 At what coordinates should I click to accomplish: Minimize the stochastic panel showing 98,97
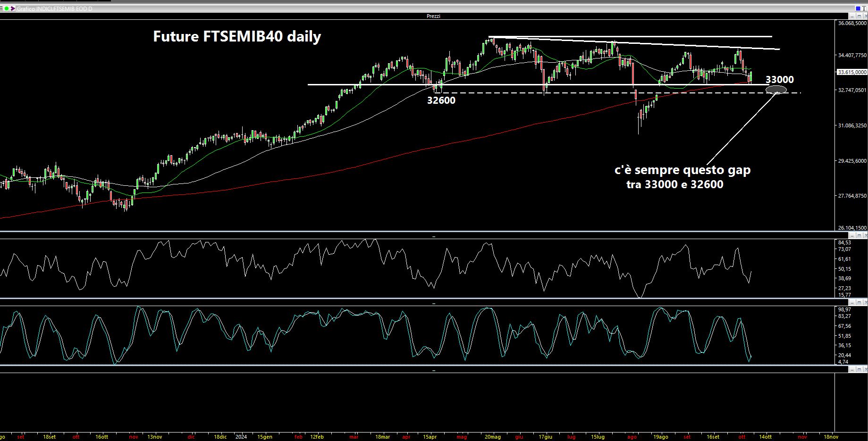[852, 302]
